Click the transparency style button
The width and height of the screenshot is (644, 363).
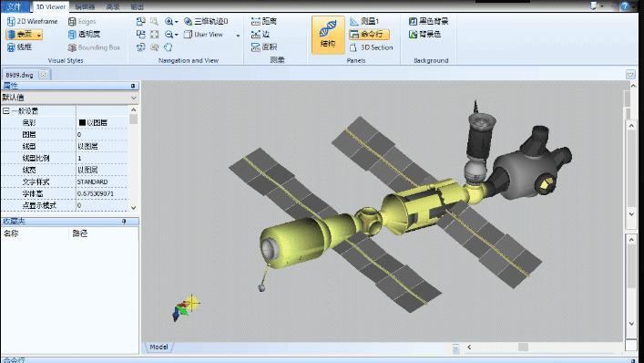[84, 35]
